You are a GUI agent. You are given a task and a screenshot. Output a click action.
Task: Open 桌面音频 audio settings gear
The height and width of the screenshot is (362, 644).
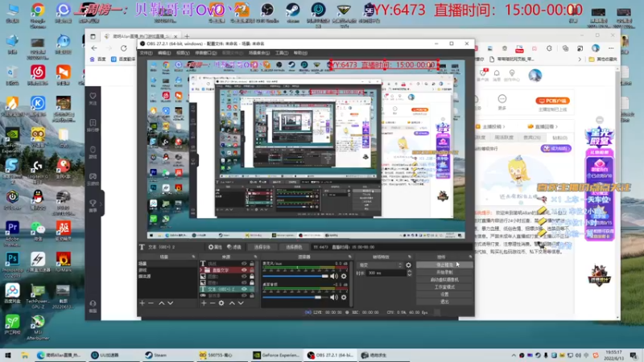click(x=344, y=297)
